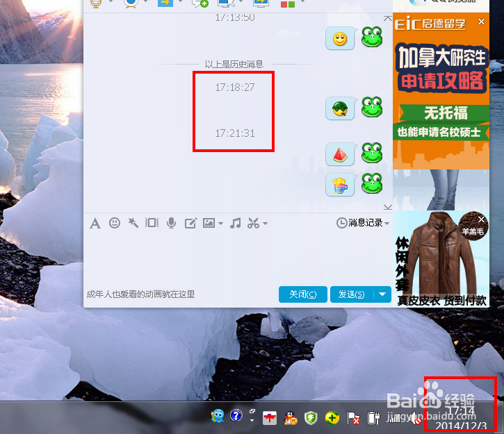This screenshot has height=434, width=504.
Task: Open the 真皮皮衣 货到付款 jacket ad
Action: pos(441,259)
